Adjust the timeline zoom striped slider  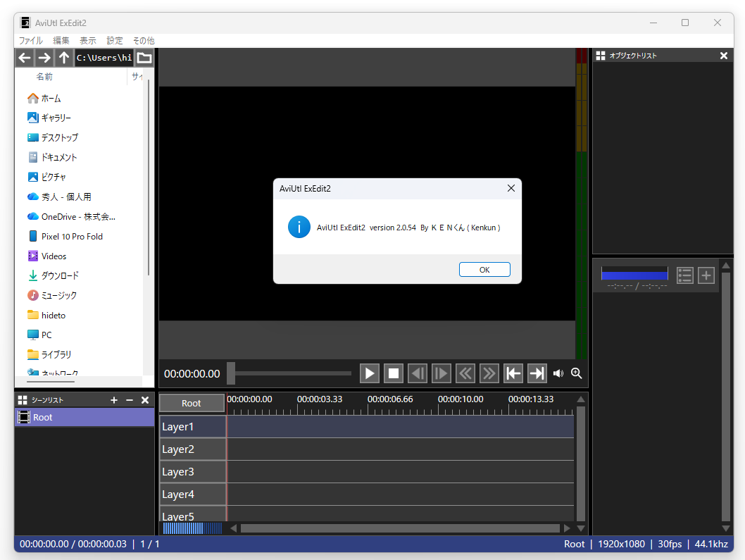(x=192, y=528)
